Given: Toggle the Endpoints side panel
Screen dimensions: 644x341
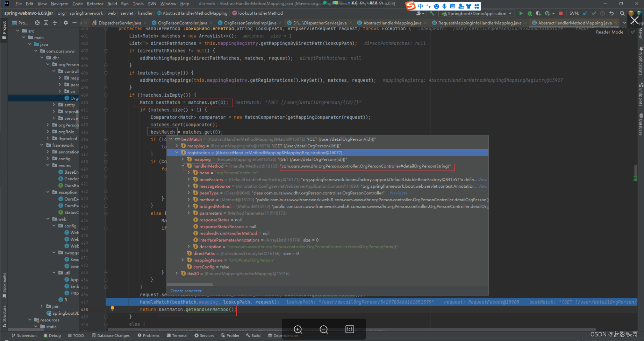Looking at the screenshot, I should pyautogui.click(x=641, y=95).
